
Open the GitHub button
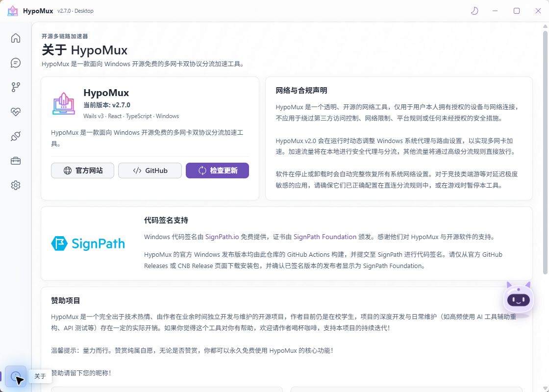[150, 171]
